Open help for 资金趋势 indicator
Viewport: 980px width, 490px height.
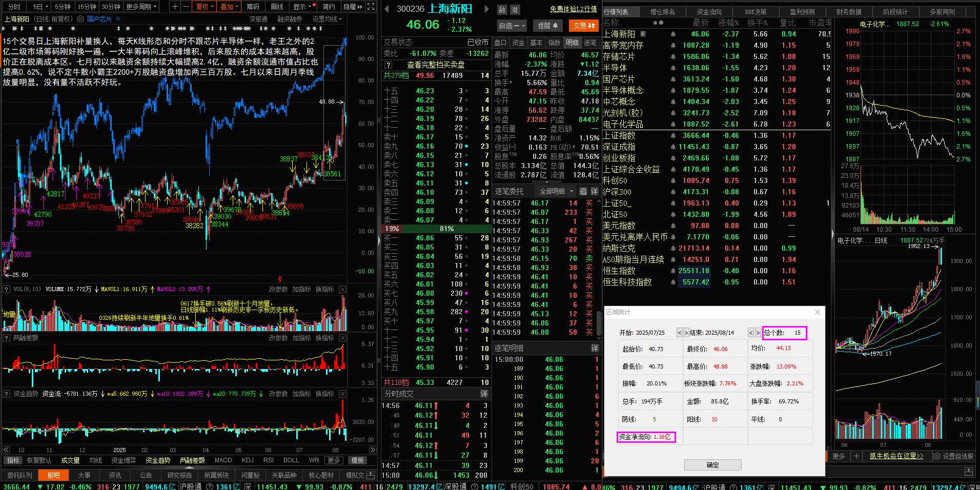7,394
